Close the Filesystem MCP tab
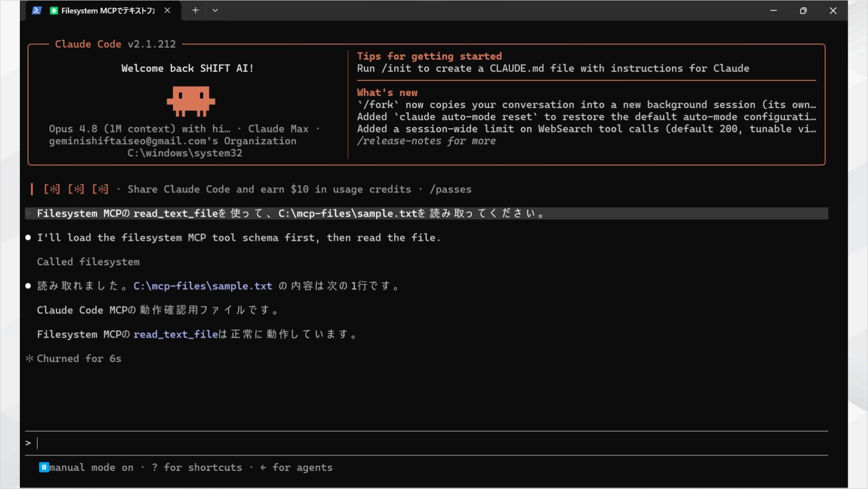Screen dimensions: 868x489 point(167,10)
